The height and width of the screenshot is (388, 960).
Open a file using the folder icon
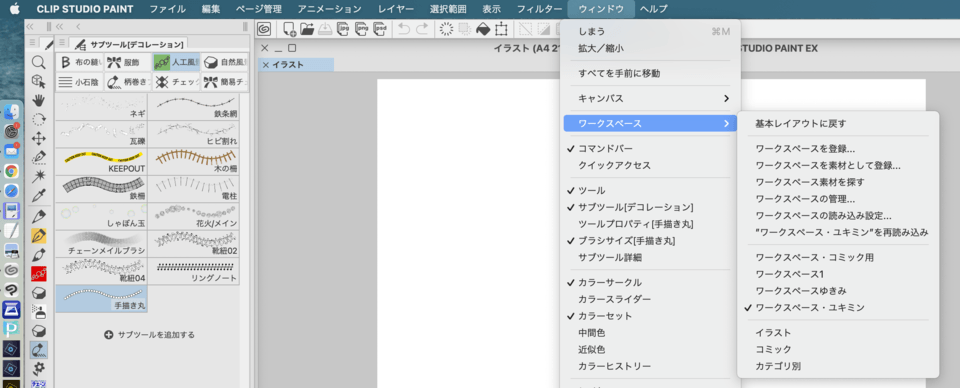pos(307,29)
